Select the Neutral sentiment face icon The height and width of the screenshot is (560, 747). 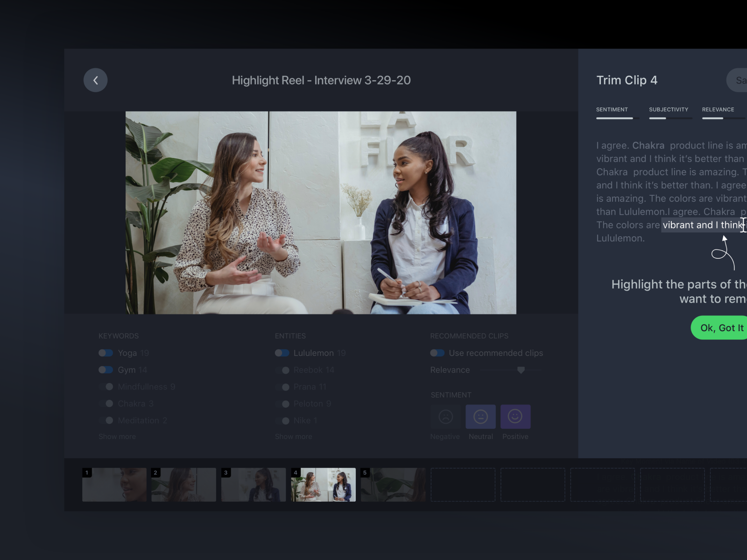click(480, 417)
